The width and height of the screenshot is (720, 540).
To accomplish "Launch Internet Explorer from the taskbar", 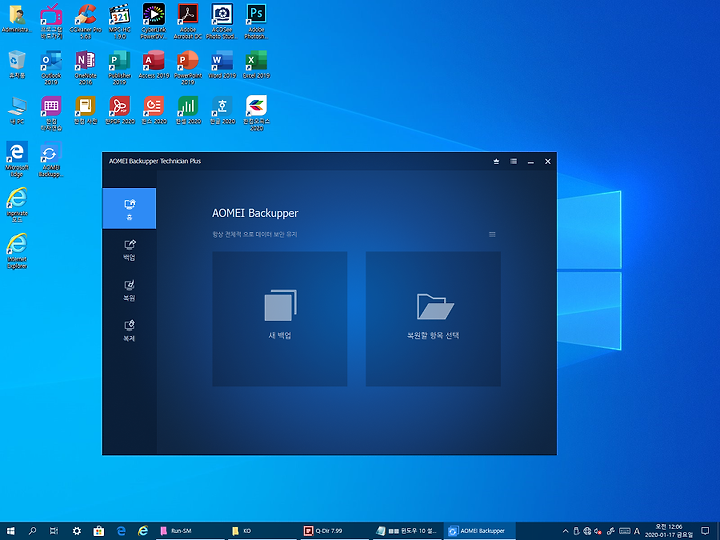I will tap(143, 531).
